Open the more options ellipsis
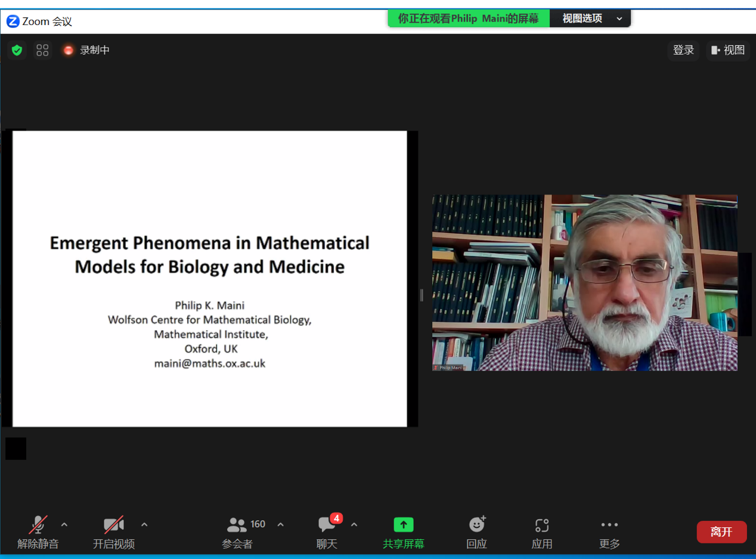 pyautogui.click(x=609, y=525)
